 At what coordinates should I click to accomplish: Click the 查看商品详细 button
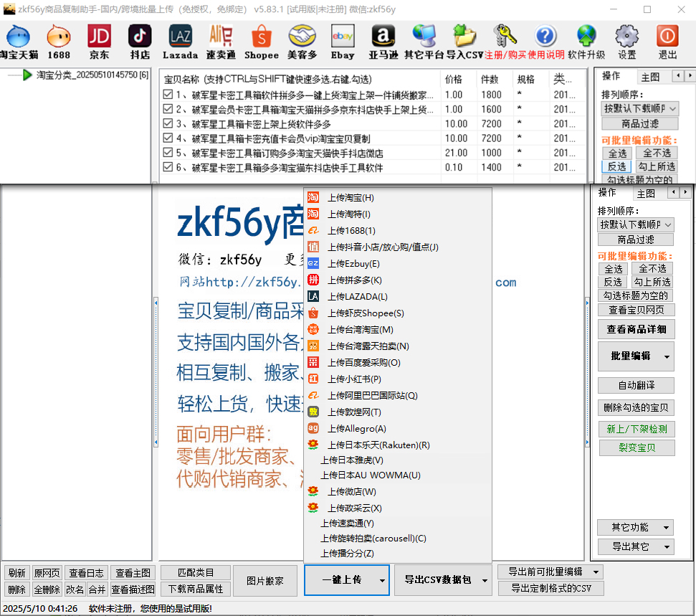(636, 330)
